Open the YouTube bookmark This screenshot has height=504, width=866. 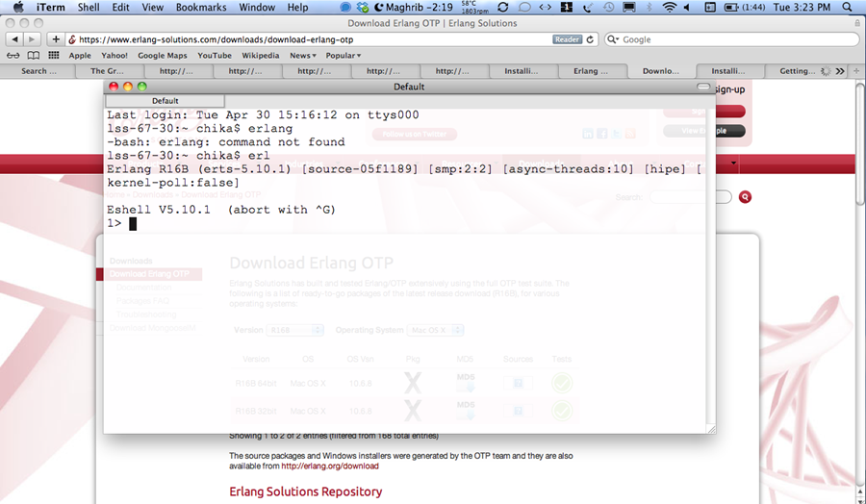[x=215, y=55]
